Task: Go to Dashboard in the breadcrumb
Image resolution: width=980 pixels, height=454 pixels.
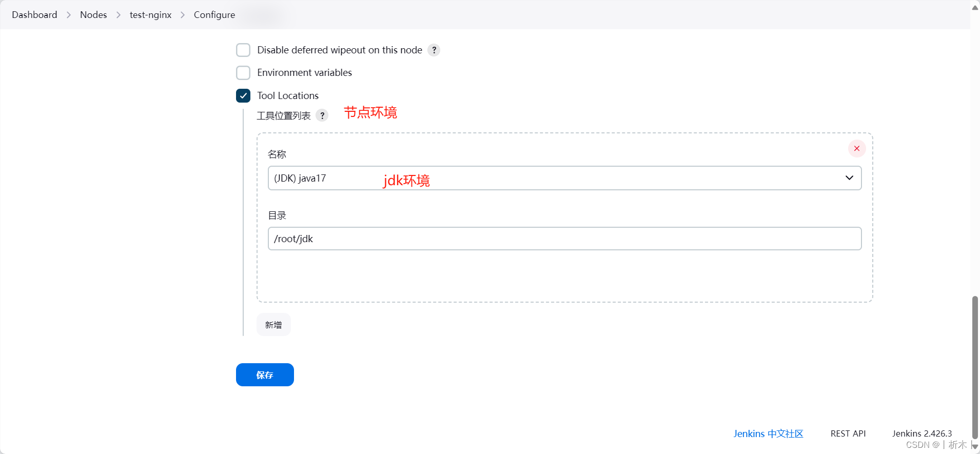Action: (x=34, y=15)
